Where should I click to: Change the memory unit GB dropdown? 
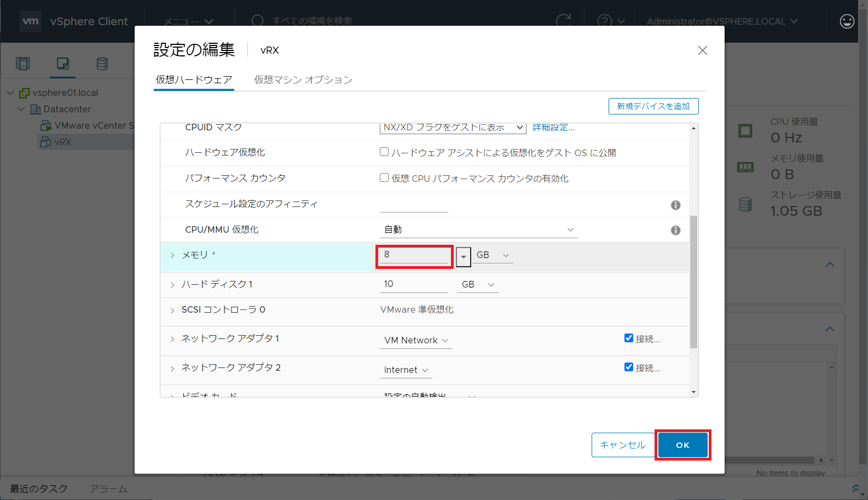click(x=493, y=255)
